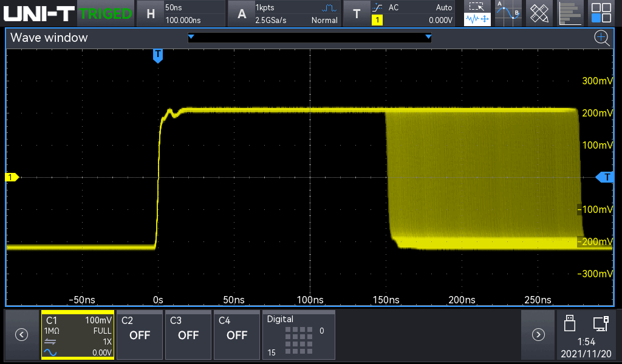
Task: Click the trigger level marker on right edge
Action: coord(606,177)
